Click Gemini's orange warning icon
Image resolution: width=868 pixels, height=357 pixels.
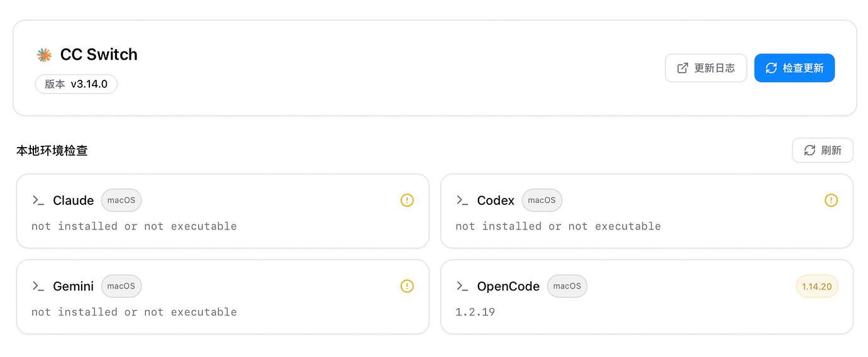(407, 286)
